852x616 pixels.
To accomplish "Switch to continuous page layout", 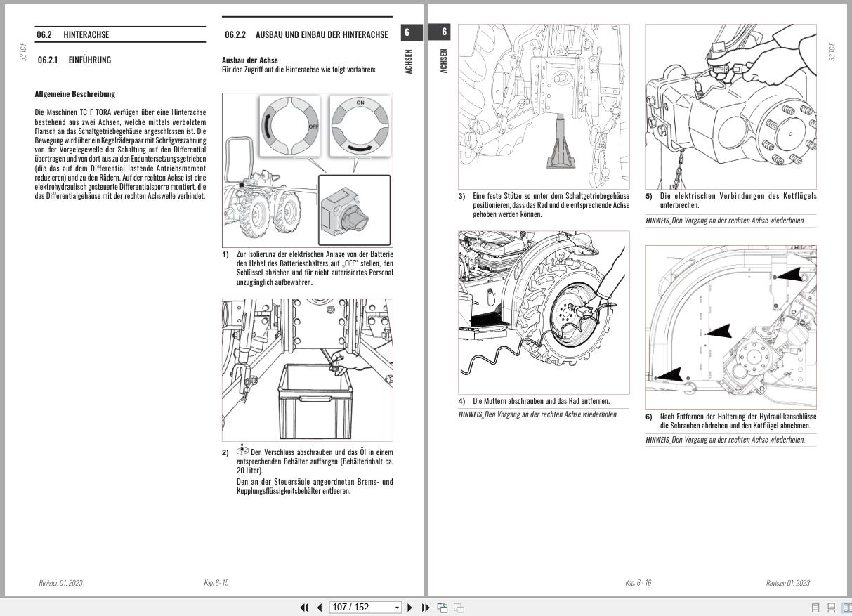I will [832, 608].
